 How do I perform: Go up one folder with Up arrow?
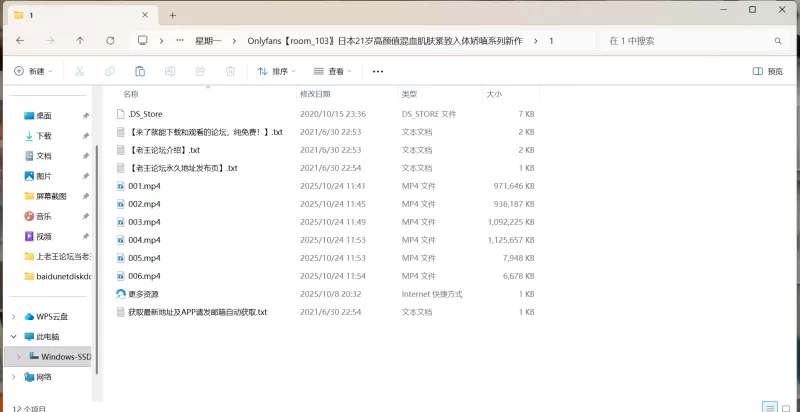pos(80,41)
